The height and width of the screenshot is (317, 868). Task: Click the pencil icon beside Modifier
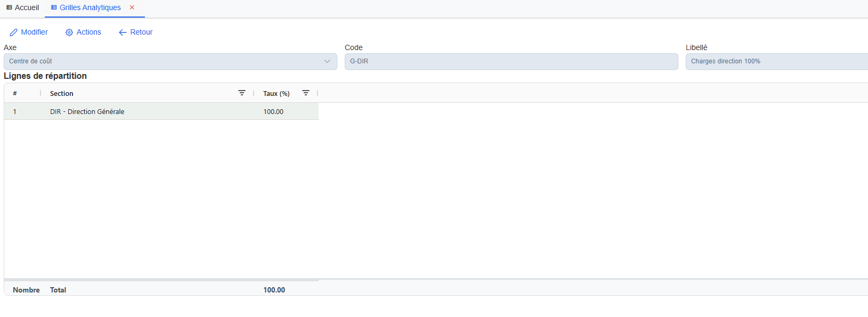pyautogui.click(x=14, y=32)
